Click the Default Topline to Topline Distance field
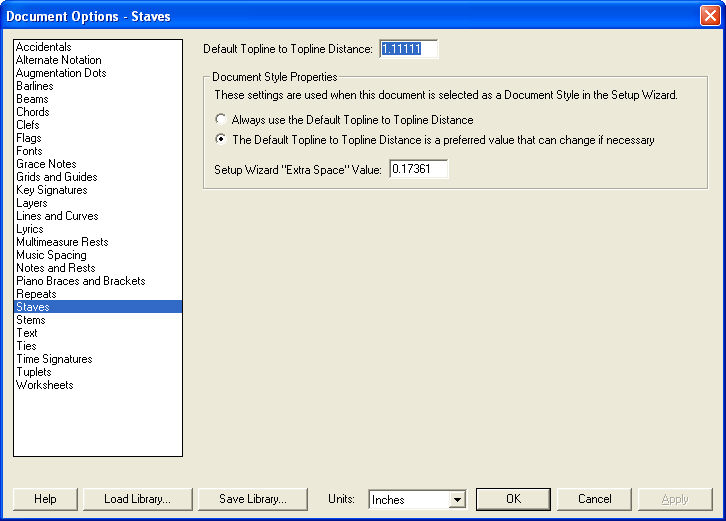Viewport: 726px width, 521px height. tap(408, 49)
